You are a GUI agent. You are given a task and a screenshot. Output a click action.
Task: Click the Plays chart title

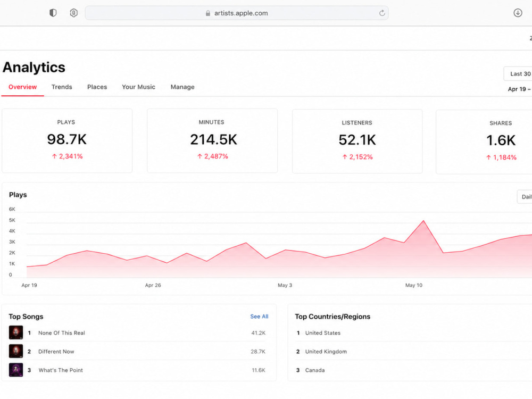tap(18, 195)
